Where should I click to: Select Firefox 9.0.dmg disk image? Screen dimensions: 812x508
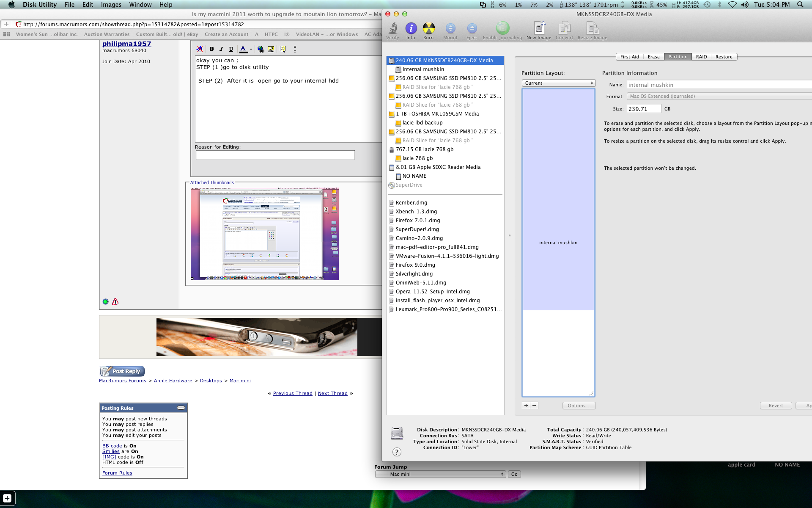(445, 265)
